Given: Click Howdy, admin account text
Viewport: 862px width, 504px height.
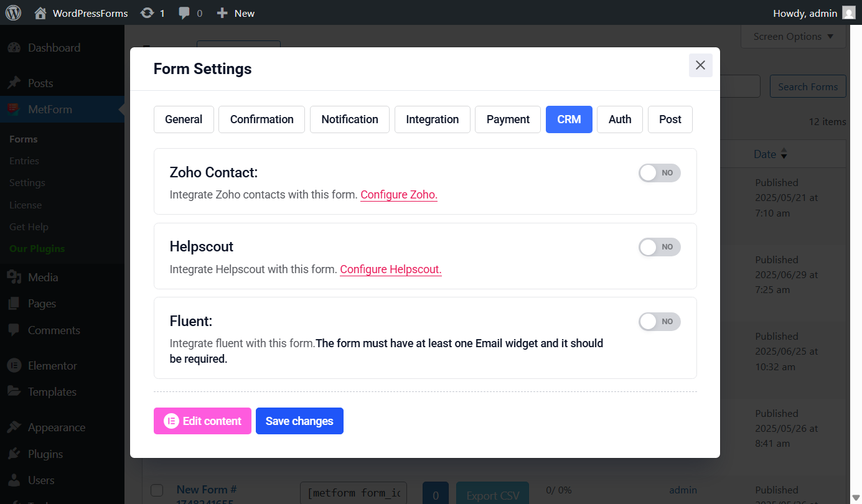Looking at the screenshot, I should coord(805,13).
